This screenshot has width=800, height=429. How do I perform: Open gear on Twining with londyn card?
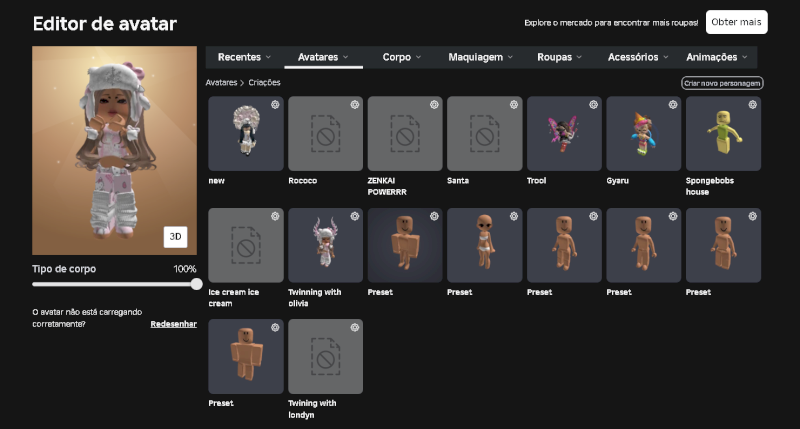coord(355,327)
